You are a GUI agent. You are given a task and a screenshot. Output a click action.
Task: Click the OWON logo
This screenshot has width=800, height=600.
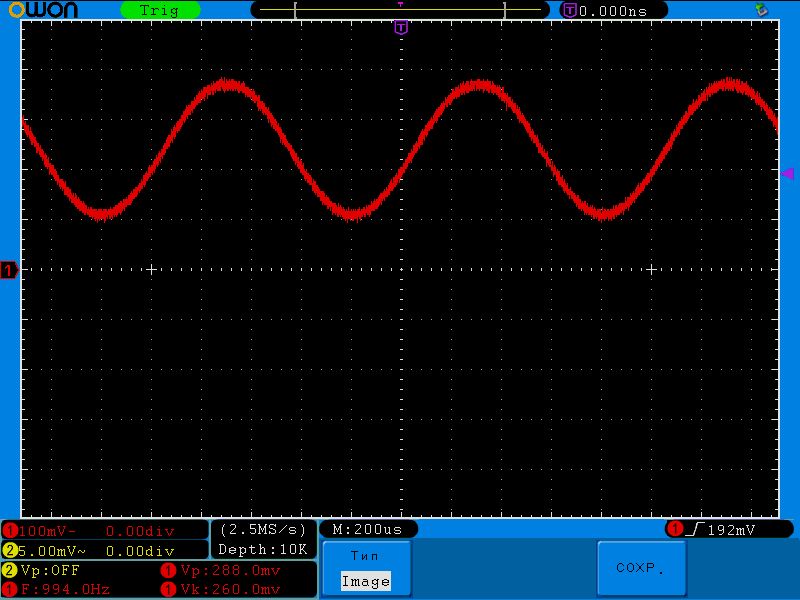click(x=43, y=10)
